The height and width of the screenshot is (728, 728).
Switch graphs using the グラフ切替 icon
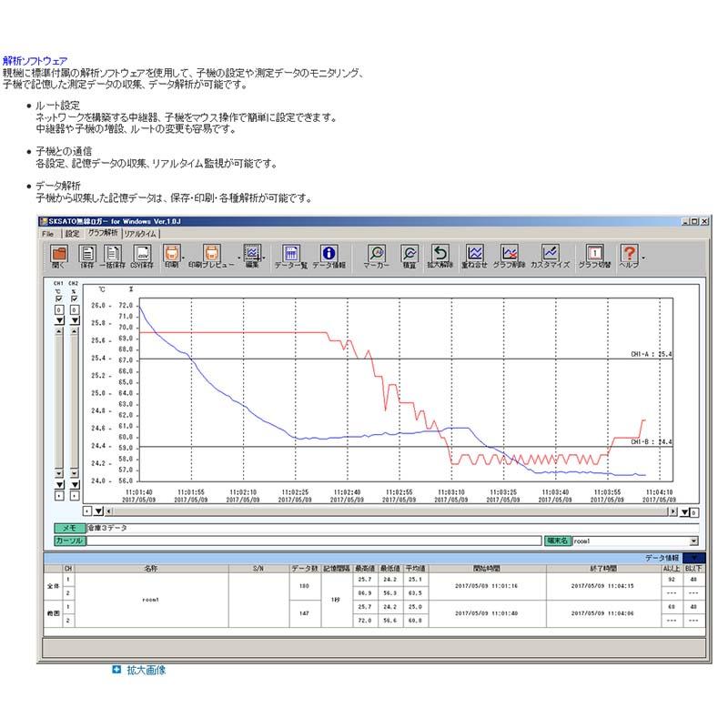tap(593, 252)
